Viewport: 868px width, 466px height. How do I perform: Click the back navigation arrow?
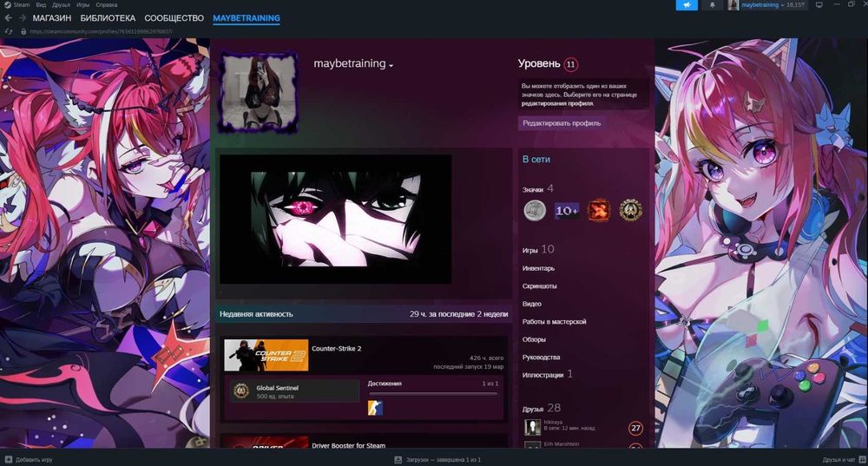8,18
